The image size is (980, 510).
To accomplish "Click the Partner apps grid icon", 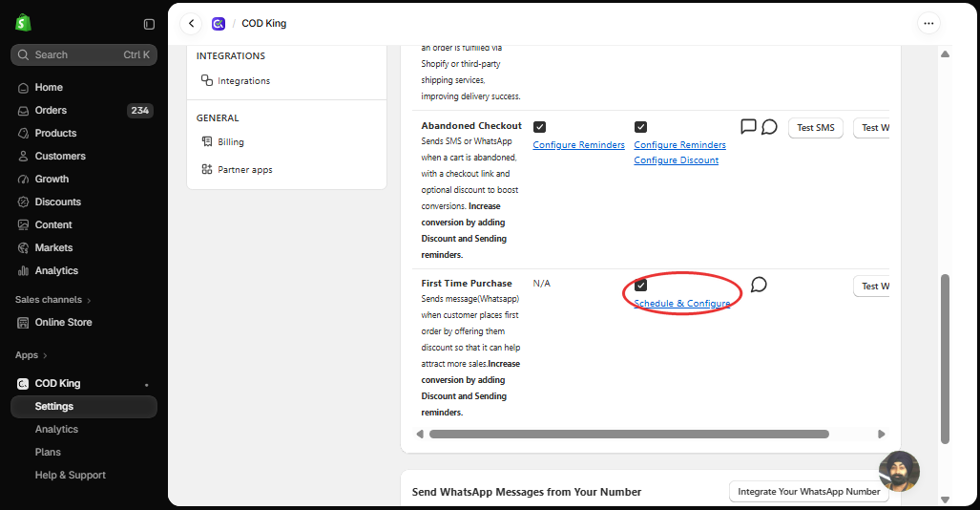I will (207, 169).
